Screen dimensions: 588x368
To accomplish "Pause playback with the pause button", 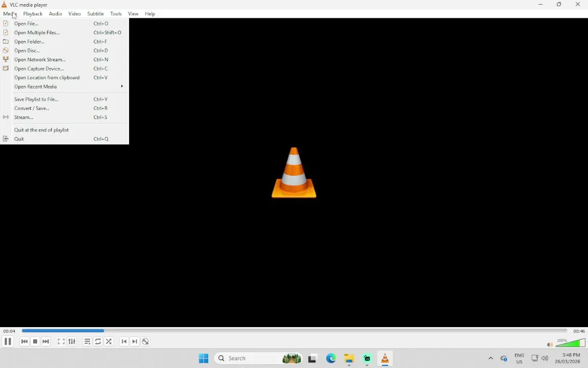I will (8, 341).
